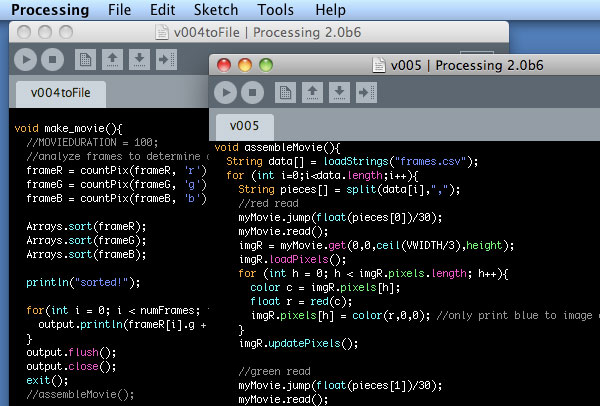600x406 pixels.
Task: Save the sketch using v004toFile toolbar icon
Action: pos(139,58)
